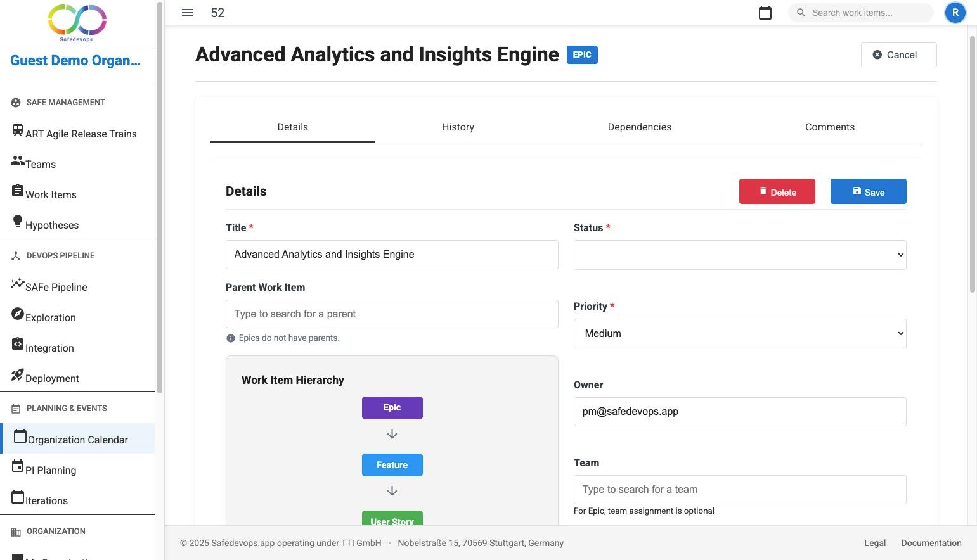This screenshot has height=560, width=977.
Task: Click the ART Agile Release Trains train icon
Action: [18, 129]
